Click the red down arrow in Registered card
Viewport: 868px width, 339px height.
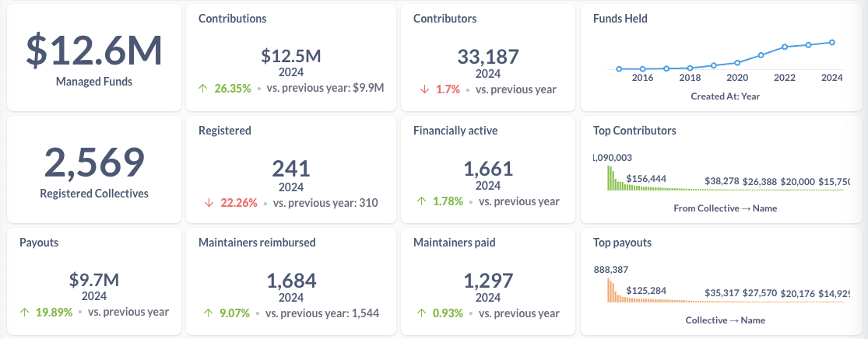(x=209, y=203)
